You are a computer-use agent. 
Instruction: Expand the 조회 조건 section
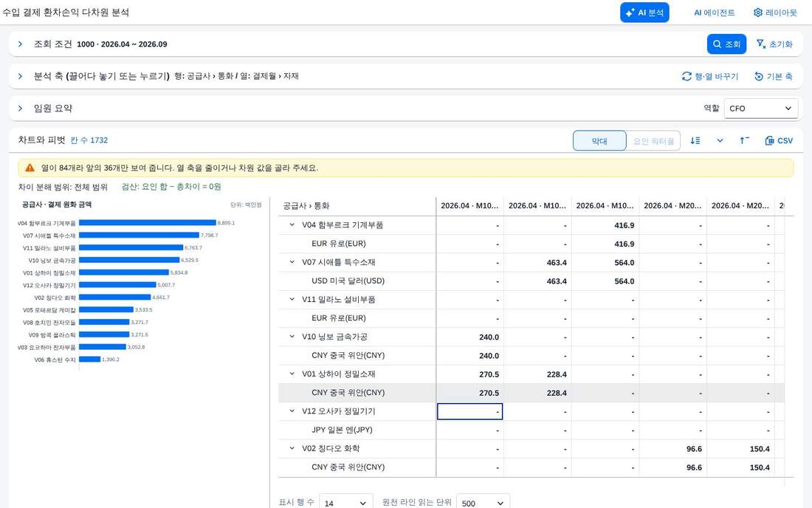(x=20, y=44)
